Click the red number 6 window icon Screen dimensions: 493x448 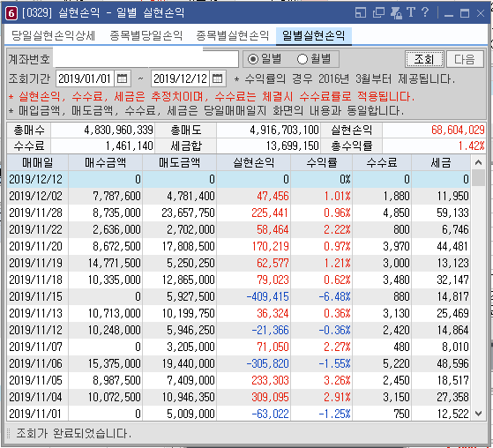[x=11, y=13]
